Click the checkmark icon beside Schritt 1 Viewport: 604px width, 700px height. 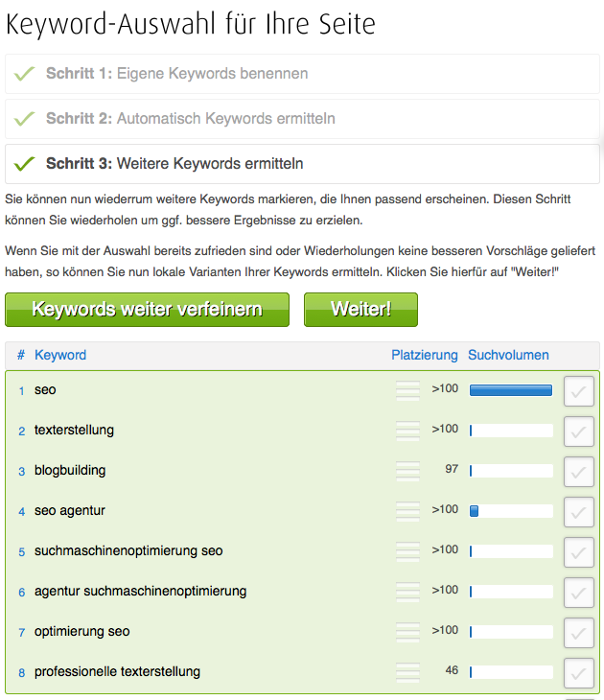[25, 74]
